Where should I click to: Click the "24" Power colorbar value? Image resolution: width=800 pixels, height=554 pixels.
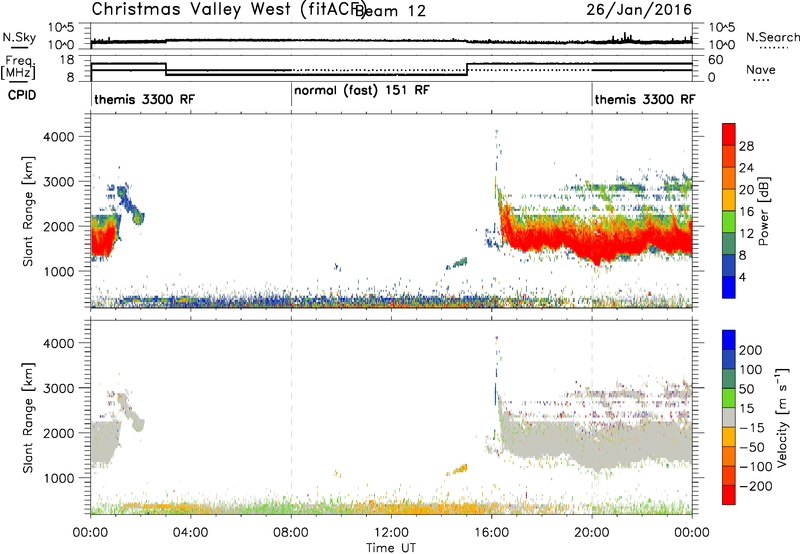coord(746,168)
